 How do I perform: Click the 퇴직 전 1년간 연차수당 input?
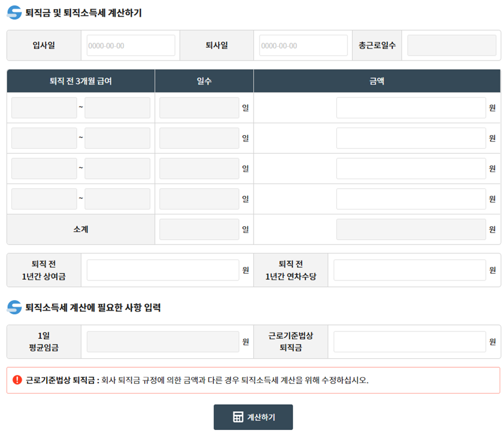pyautogui.click(x=411, y=270)
